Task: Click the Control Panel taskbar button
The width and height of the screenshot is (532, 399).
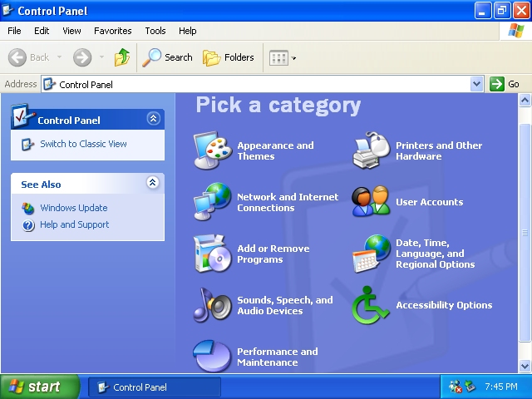Action: (x=155, y=387)
